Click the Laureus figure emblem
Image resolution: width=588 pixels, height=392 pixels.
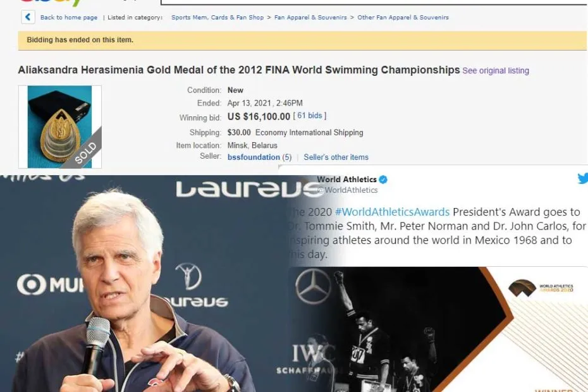pyautogui.click(x=188, y=276)
